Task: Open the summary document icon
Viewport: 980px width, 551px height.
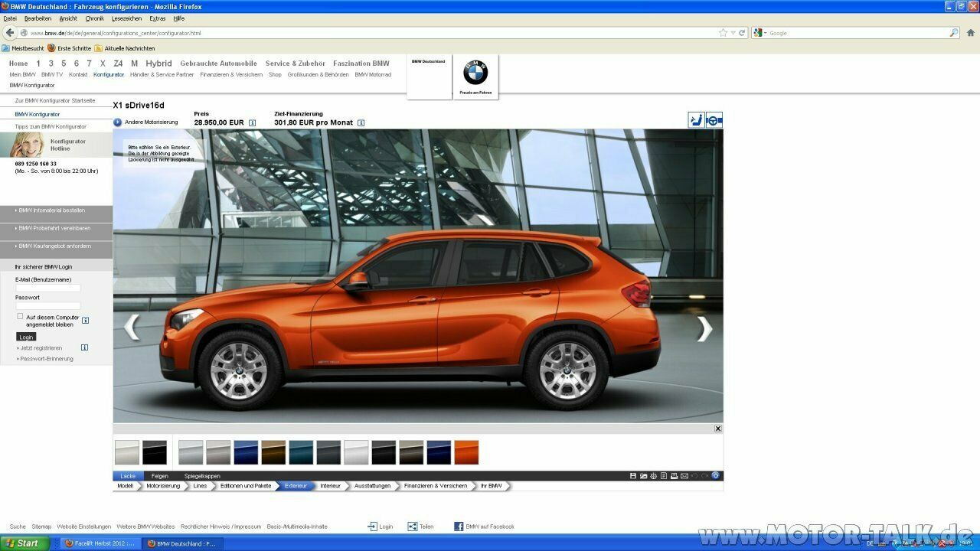Action: point(664,475)
